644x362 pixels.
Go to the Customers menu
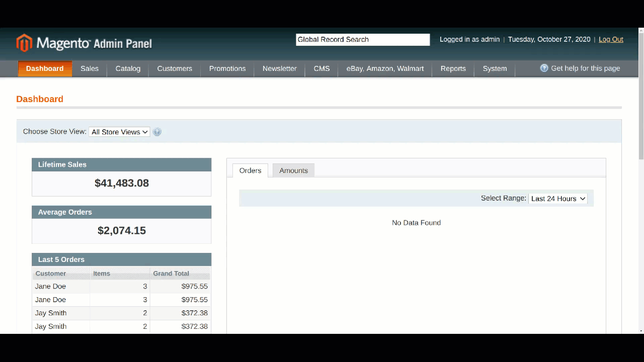click(175, 69)
